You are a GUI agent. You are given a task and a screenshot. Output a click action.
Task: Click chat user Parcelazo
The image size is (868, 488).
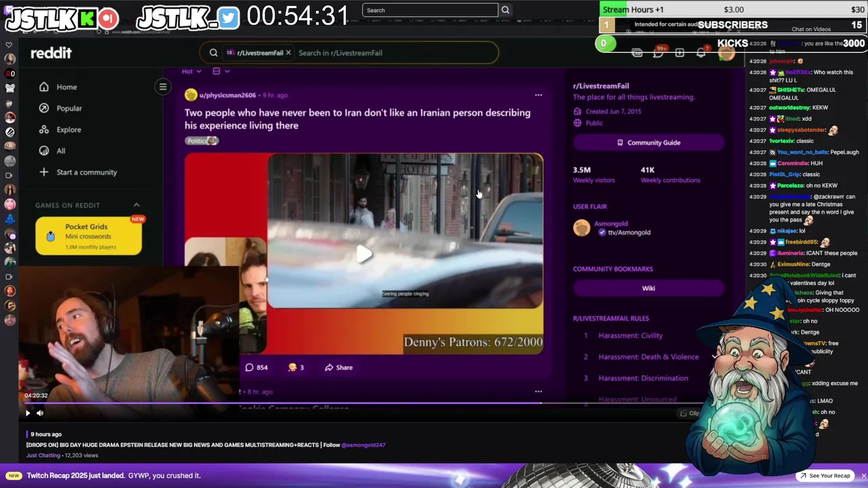790,186
